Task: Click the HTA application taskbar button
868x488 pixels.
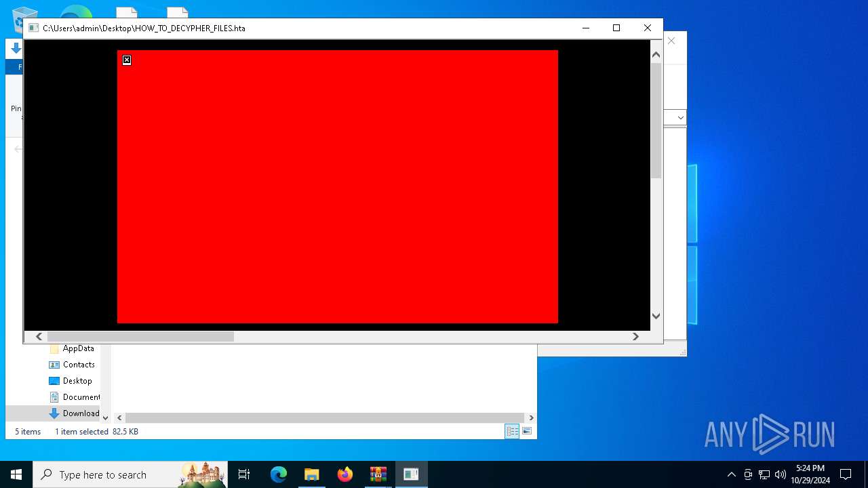Action: (x=411, y=474)
